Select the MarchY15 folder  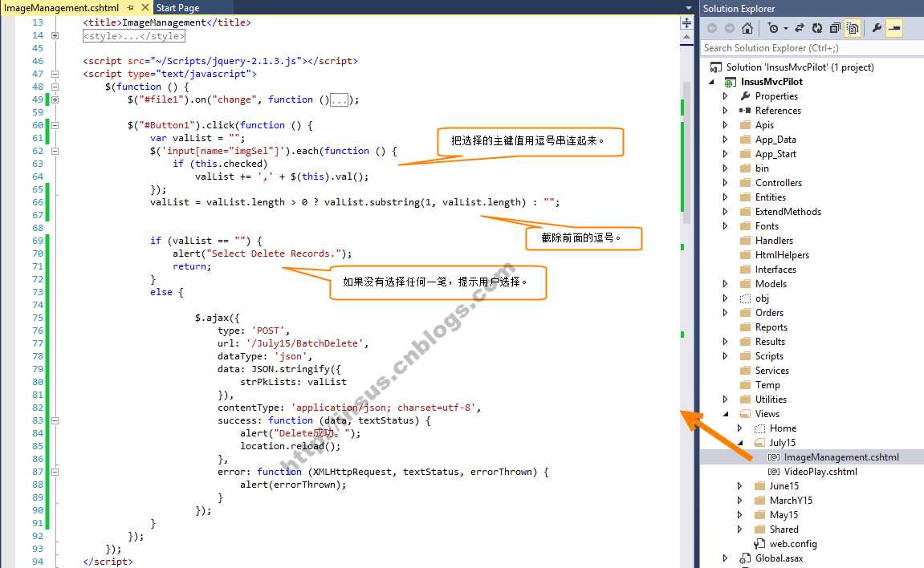click(x=791, y=501)
